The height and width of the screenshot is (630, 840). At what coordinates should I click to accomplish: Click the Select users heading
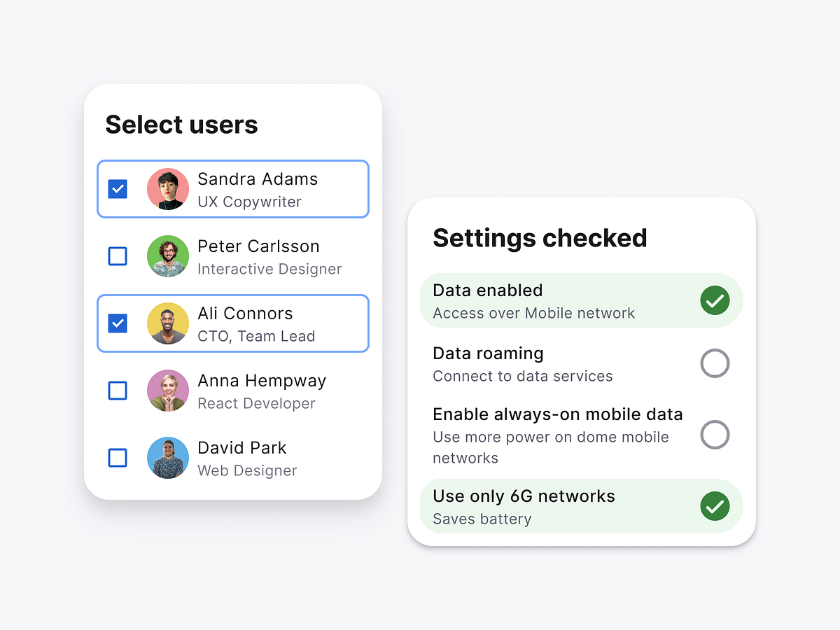point(181,125)
